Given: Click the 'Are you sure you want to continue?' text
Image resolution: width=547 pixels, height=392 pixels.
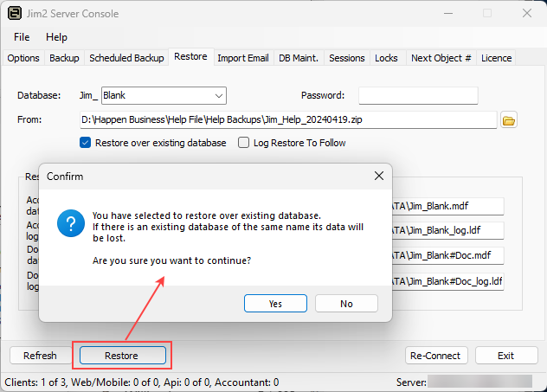Looking at the screenshot, I should click(x=171, y=260).
